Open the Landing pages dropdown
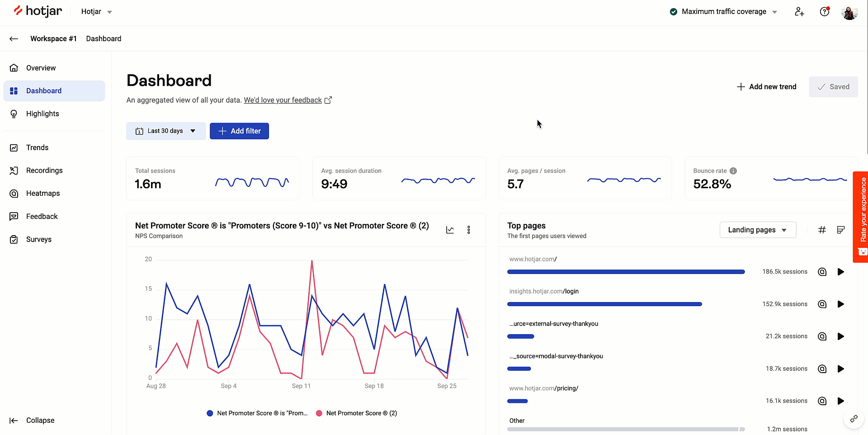The width and height of the screenshot is (868, 435). coord(757,230)
